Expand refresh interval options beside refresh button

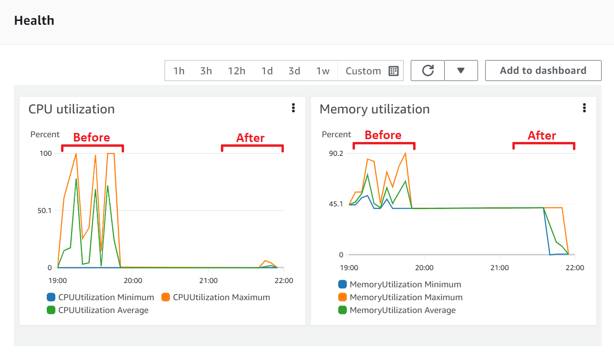[461, 70]
